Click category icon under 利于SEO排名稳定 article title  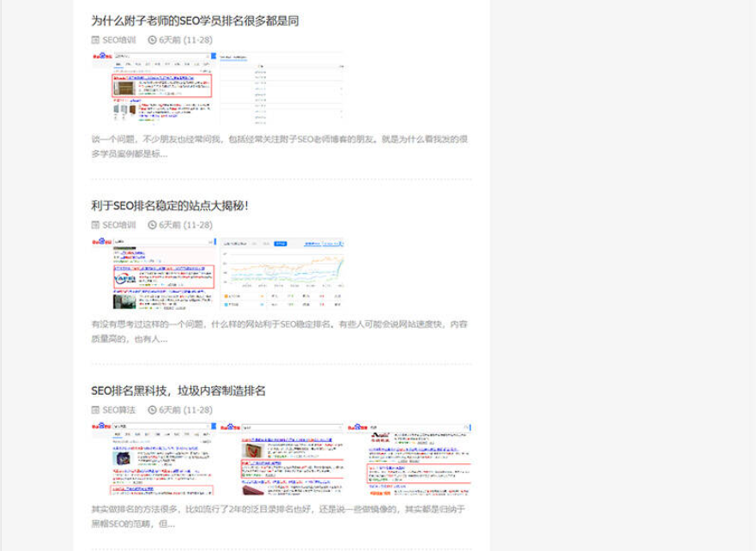click(x=96, y=225)
